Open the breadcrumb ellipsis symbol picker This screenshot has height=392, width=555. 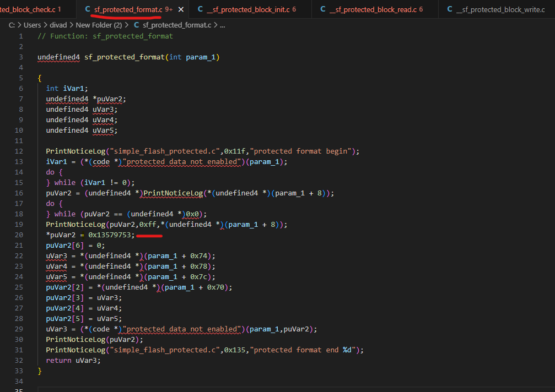222,25
